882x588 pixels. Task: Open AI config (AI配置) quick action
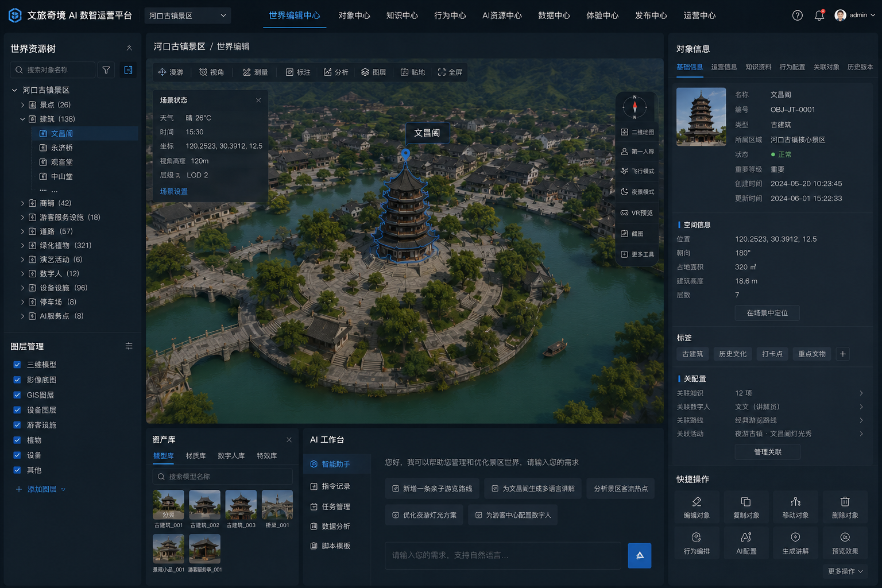click(746, 543)
